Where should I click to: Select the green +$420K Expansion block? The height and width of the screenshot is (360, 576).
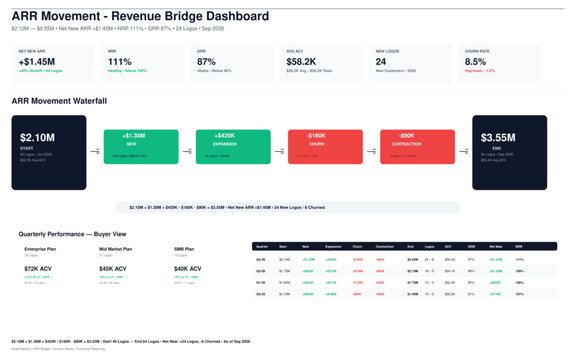(233, 147)
